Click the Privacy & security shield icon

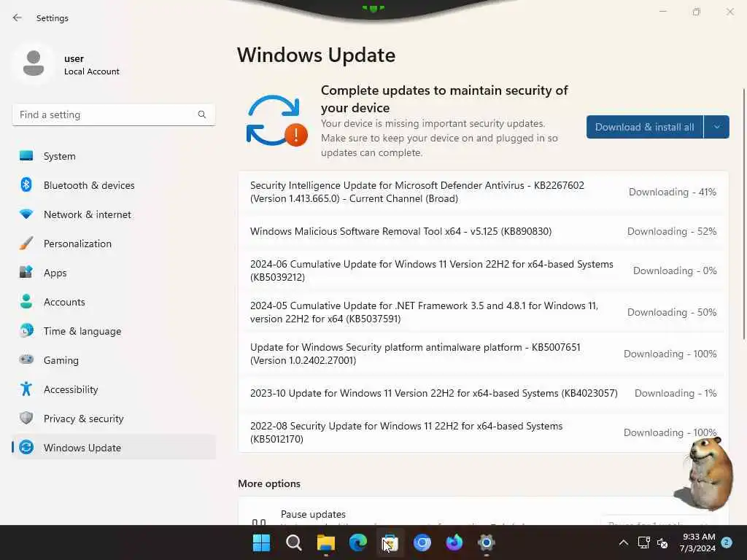(26, 418)
